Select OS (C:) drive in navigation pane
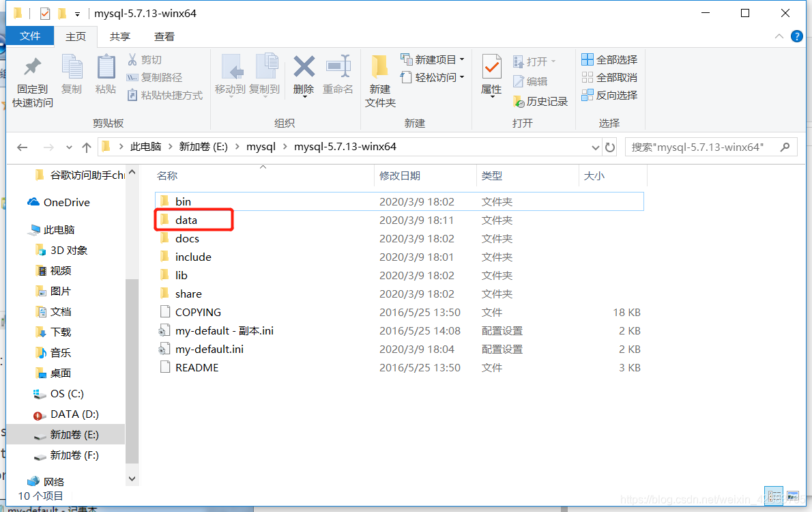The height and width of the screenshot is (512, 812). tap(59, 394)
